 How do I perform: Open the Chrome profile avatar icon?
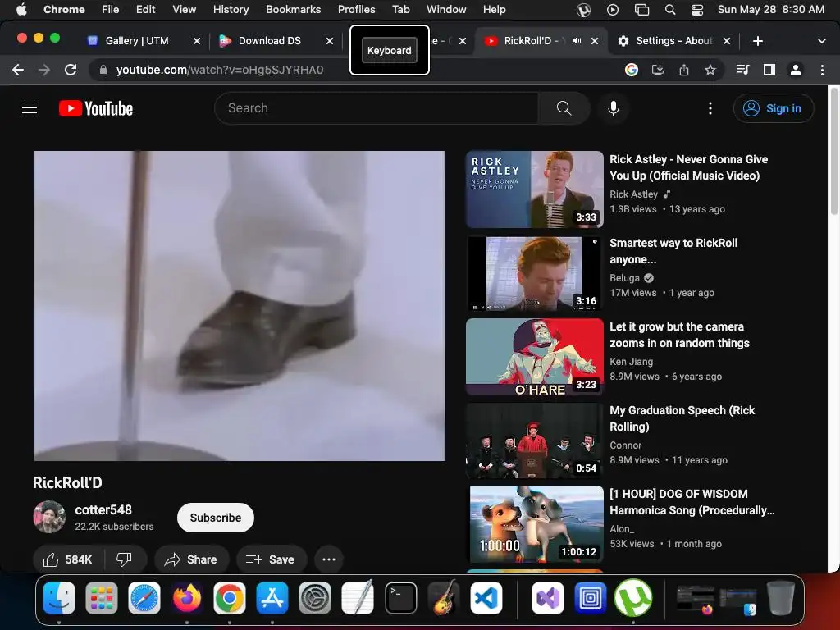(796, 70)
